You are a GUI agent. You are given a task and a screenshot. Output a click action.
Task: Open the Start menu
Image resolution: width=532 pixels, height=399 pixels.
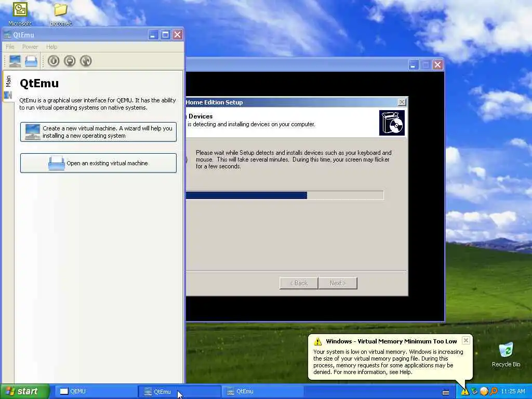point(25,392)
